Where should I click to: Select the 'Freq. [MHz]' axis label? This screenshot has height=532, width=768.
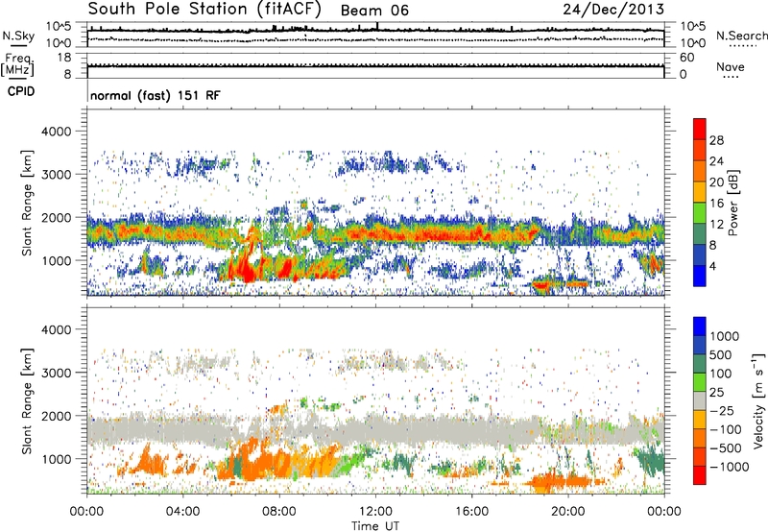17,65
